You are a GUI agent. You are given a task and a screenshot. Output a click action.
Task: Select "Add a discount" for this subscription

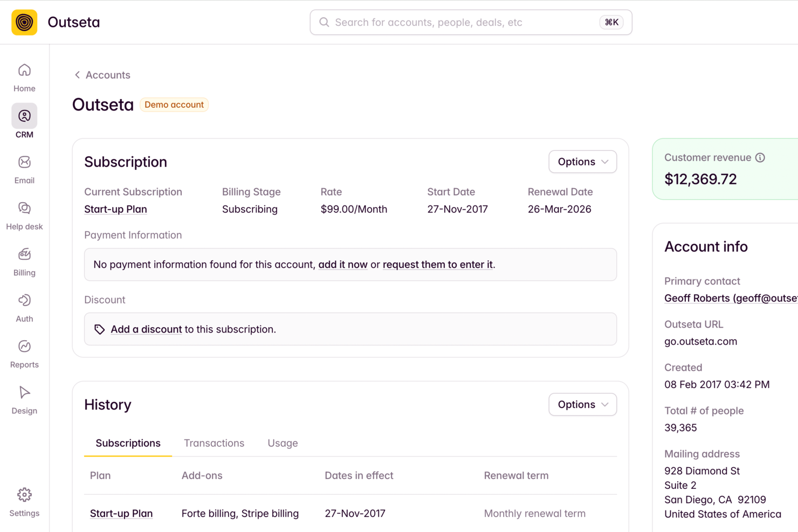(x=146, y=329)
